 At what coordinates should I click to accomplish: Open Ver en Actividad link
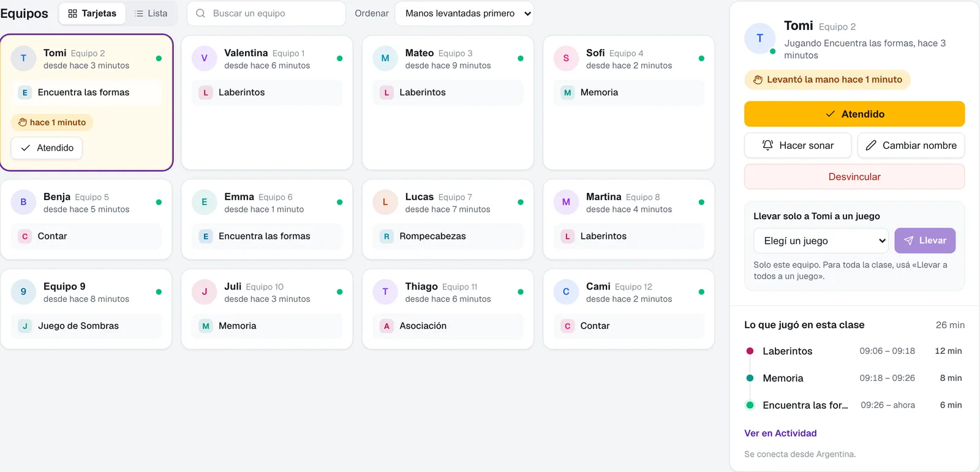click(x=780, y=433)
